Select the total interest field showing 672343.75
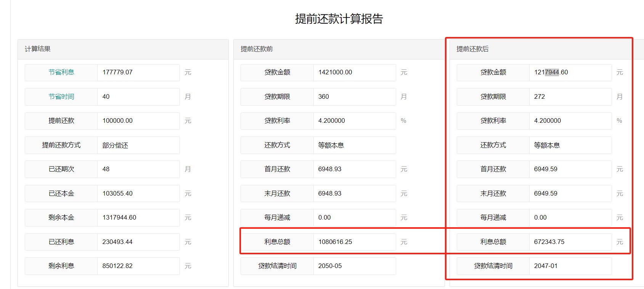Screen dimensions: 644x289 570,242
